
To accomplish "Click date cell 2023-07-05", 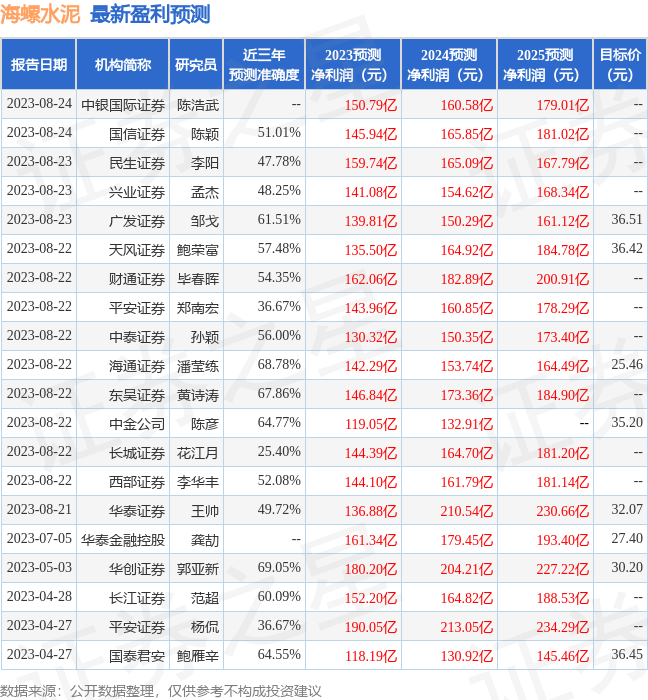I will (x=39, y=539).
